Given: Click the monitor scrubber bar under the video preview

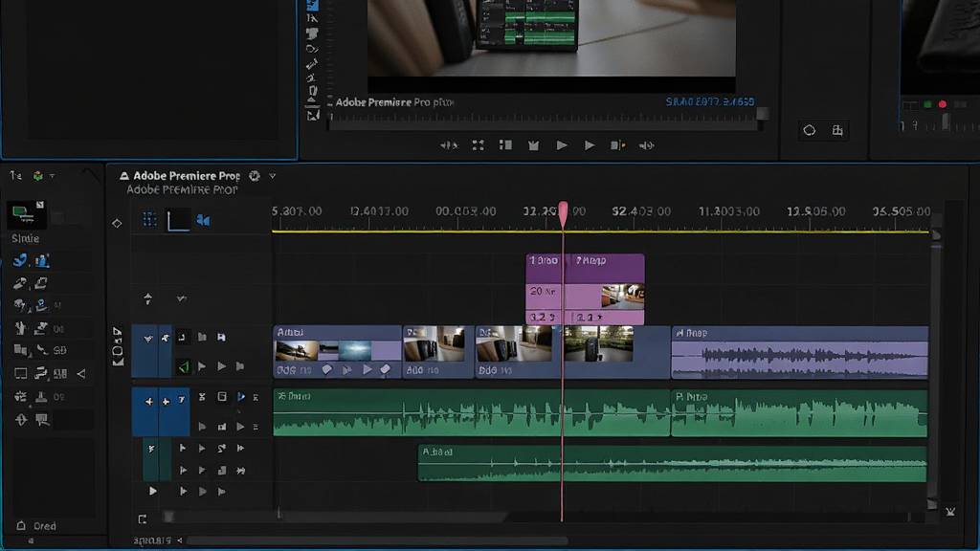Looking at the screenshot, I should [x=544, y=123].
